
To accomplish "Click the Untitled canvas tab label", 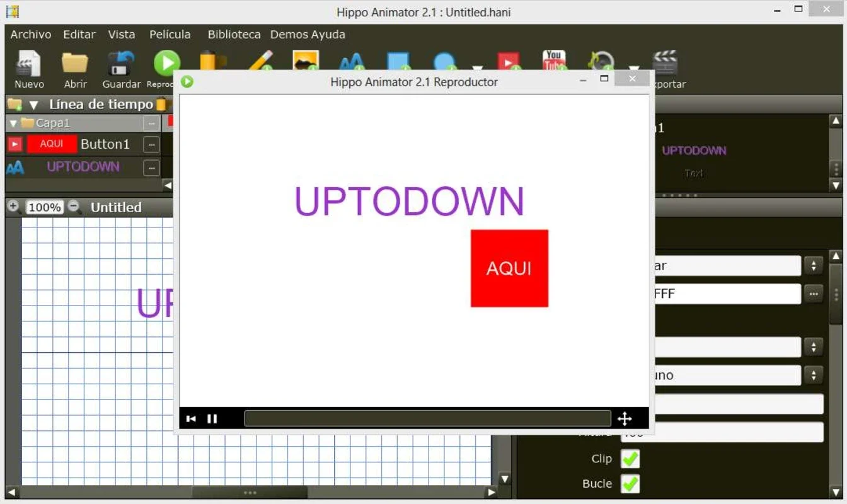I will [x=116, y=207].
